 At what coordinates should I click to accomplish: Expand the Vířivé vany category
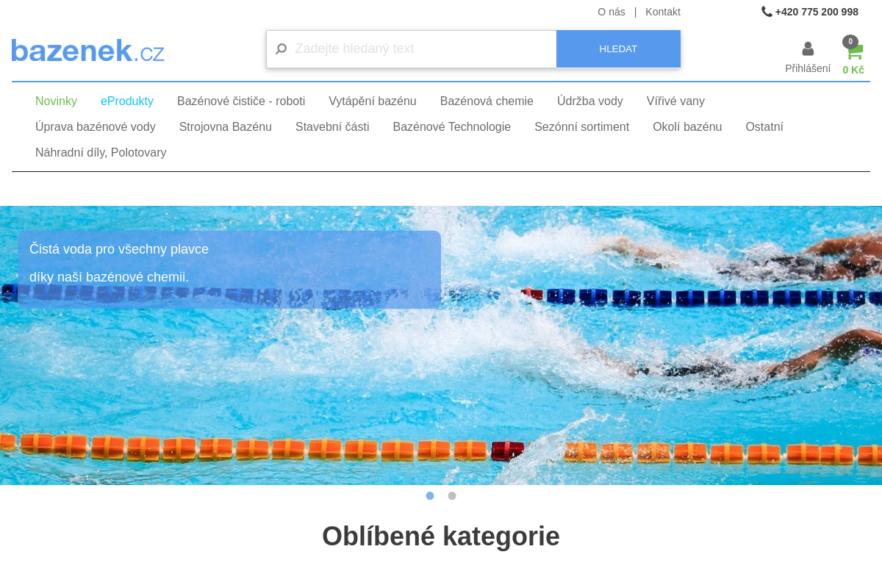pos(675,101)
